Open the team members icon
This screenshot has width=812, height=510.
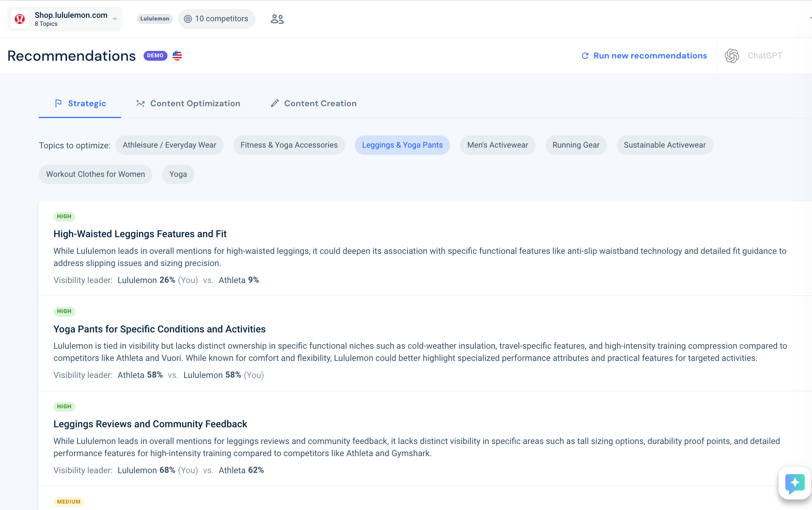pos(277,19)
